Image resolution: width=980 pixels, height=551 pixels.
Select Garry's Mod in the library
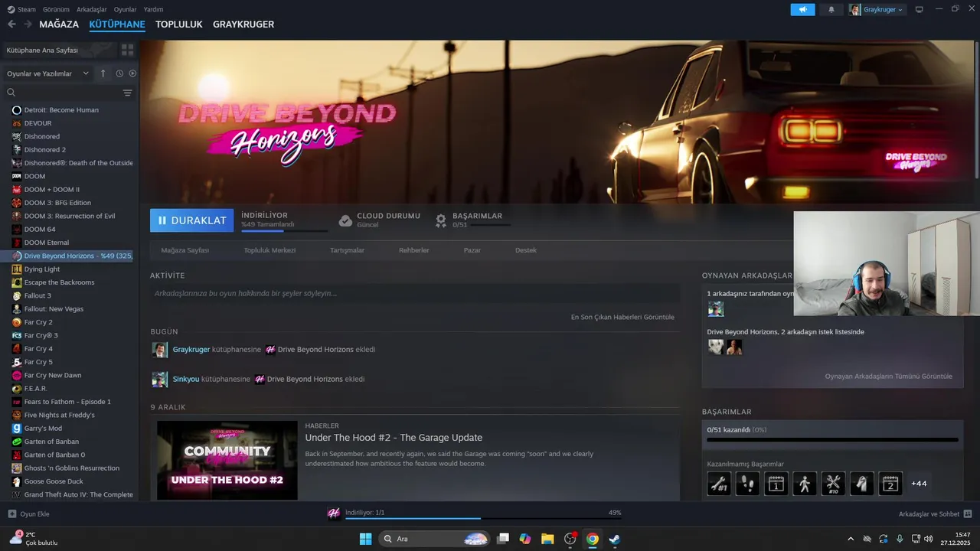pos(43,429)
